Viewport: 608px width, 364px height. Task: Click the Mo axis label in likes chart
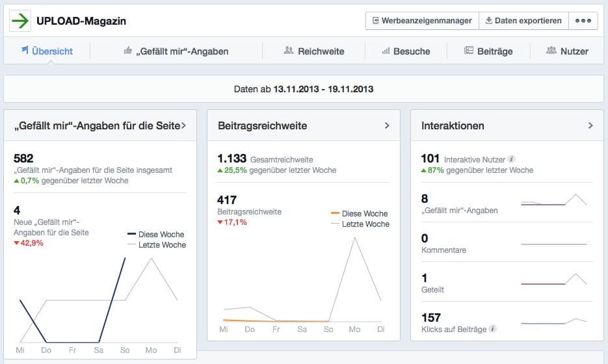[151, 350]
